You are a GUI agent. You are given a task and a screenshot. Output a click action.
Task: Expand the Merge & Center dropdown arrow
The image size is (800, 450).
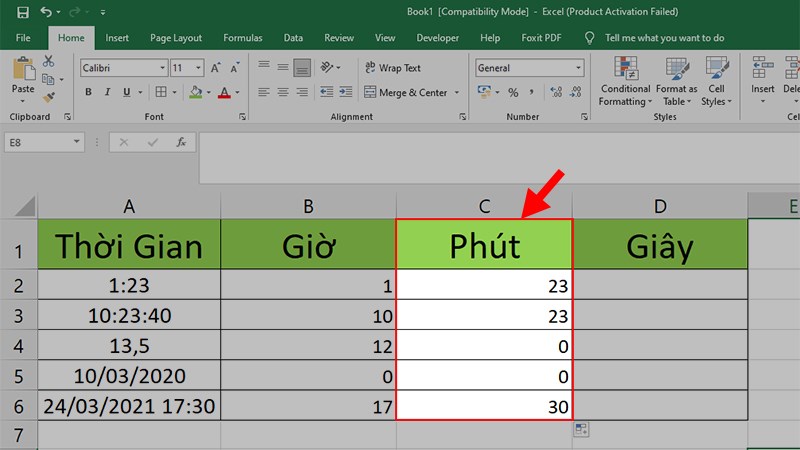click(x=457, y=92)
